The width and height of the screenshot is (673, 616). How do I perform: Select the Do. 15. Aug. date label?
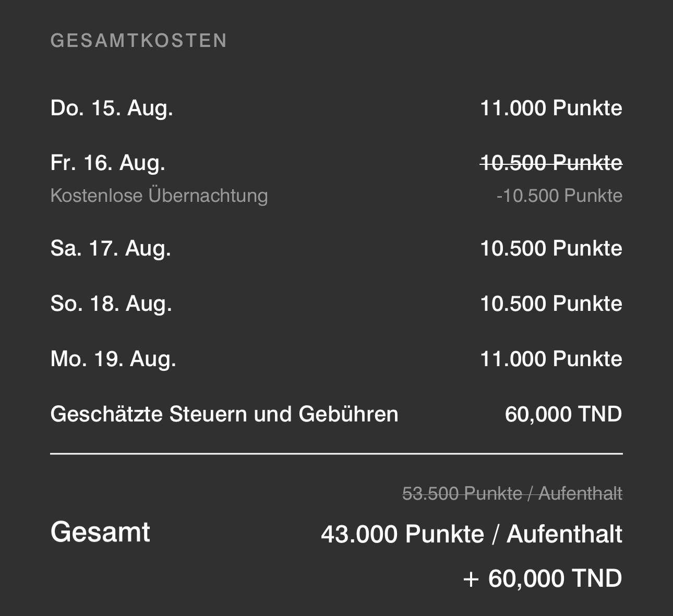click(x=112, y=108)
